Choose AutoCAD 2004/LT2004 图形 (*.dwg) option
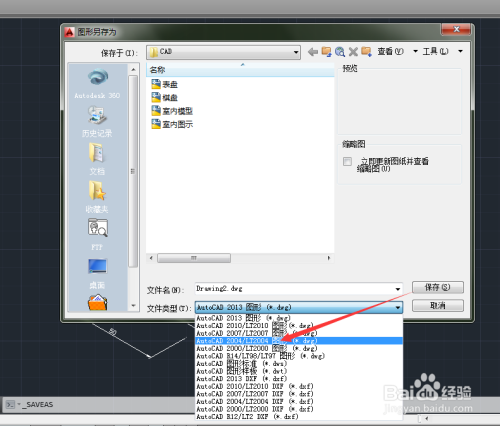This screenshot has height=426, width=500. click(x=299, y=341)
